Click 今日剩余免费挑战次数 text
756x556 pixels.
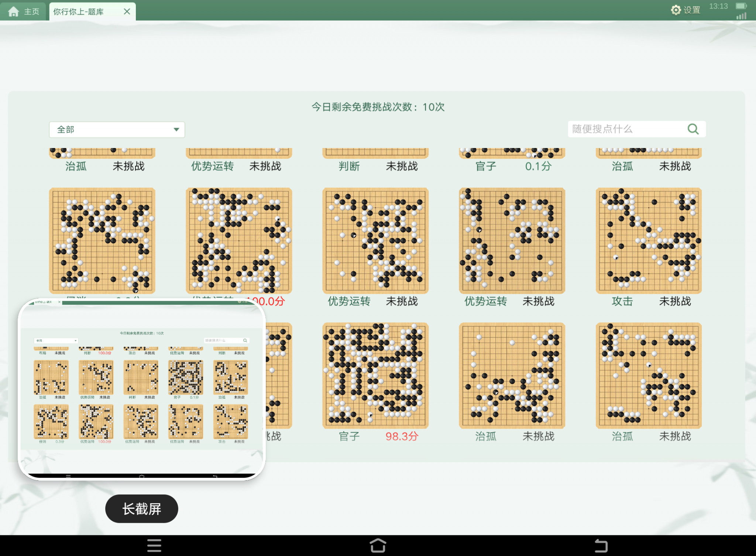point(378,107)
